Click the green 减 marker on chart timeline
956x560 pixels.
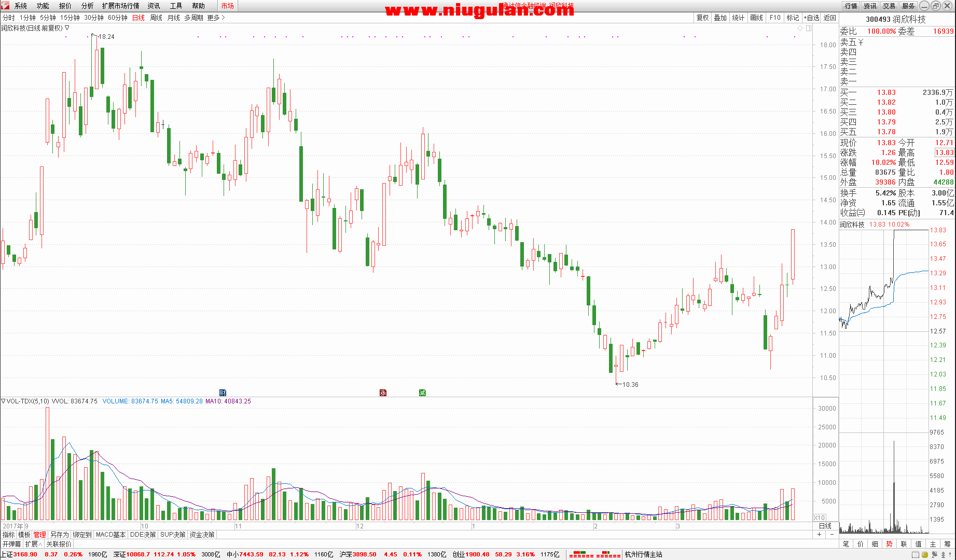coord(422,393)
